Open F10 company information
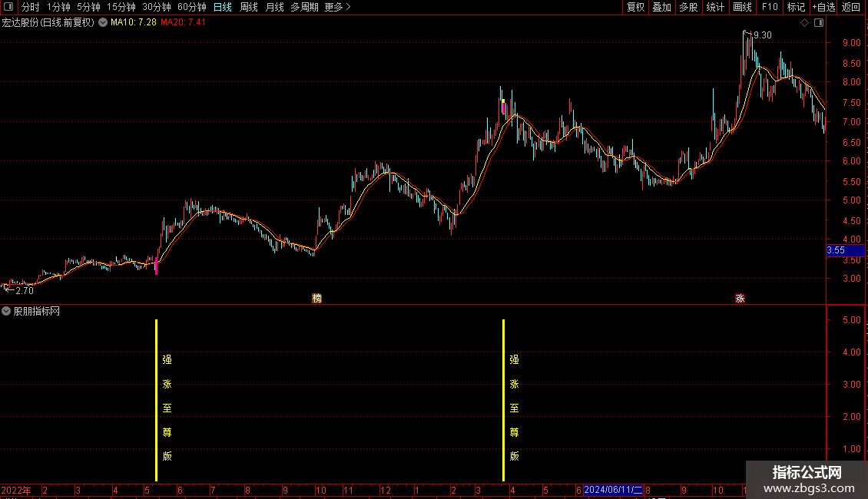Screen dimensions: 868x499 click(770, 7)
